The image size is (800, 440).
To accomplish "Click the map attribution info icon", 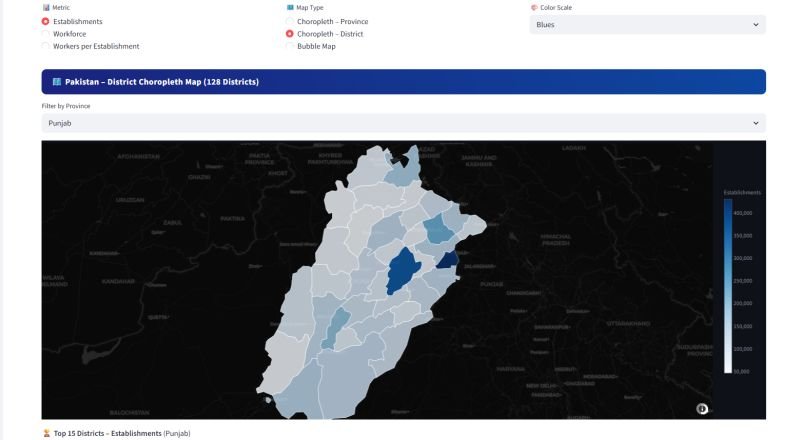I will tap(702, 408).
